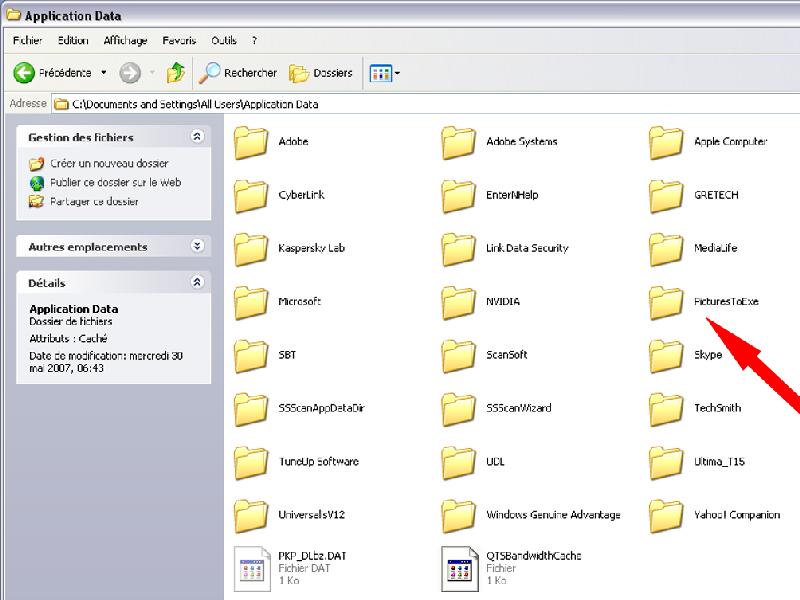Open the forward history dropdown arrow

(x=152, y=73)
